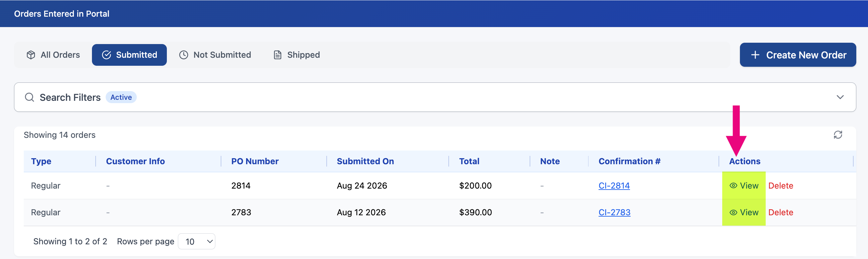This screenshot has height=259, width=868.
Task: Click the Aug 24 2026 date cell
Action: [362, 186]
